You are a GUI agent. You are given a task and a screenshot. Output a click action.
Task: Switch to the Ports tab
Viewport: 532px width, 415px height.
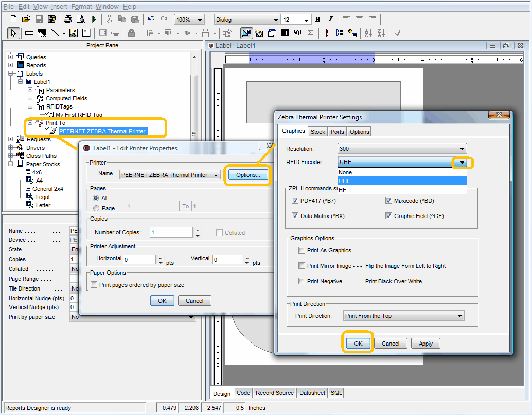click(337, 132)
